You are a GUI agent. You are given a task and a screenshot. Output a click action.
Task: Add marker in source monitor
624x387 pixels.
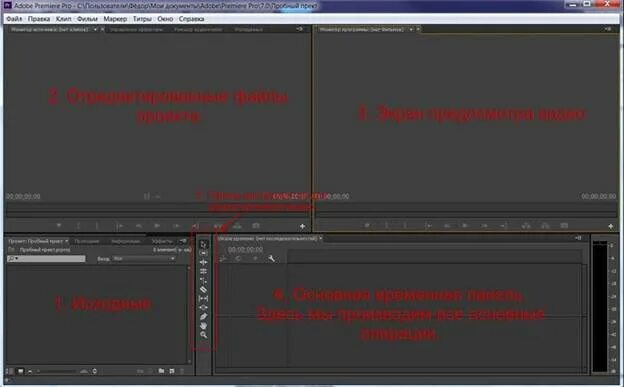[x=59, y=226]
